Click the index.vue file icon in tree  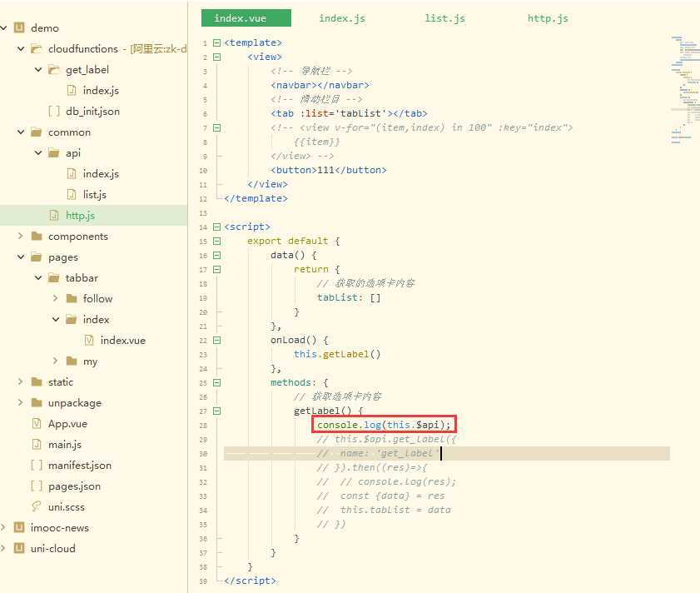tap(89, 341)
